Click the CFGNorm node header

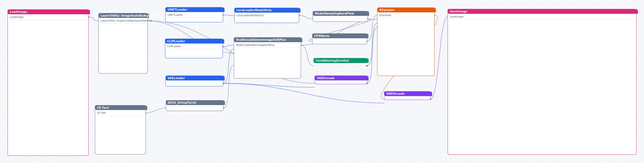pos(340,36)
